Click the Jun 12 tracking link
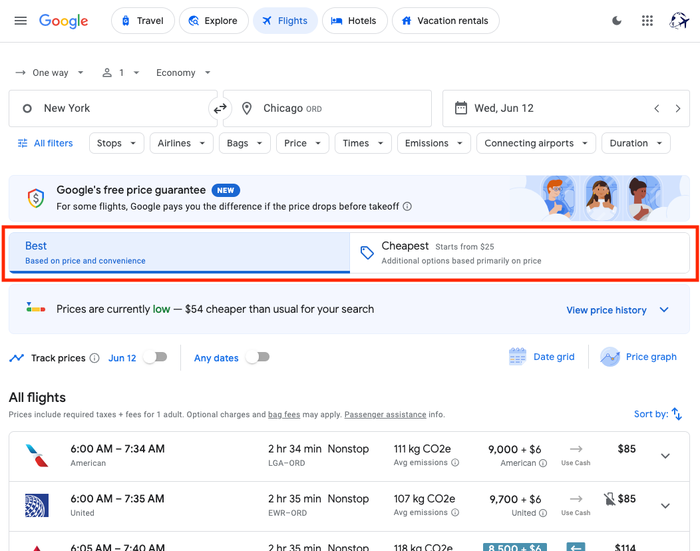 coord(122,358)
